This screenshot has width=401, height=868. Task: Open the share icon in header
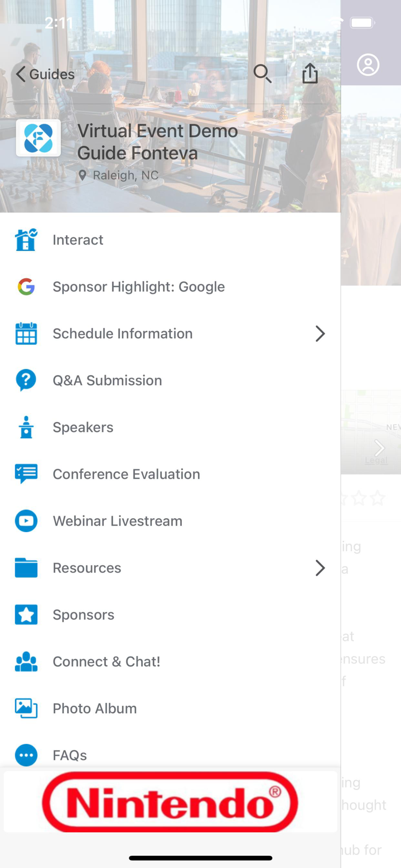click(x=310, y=72)
